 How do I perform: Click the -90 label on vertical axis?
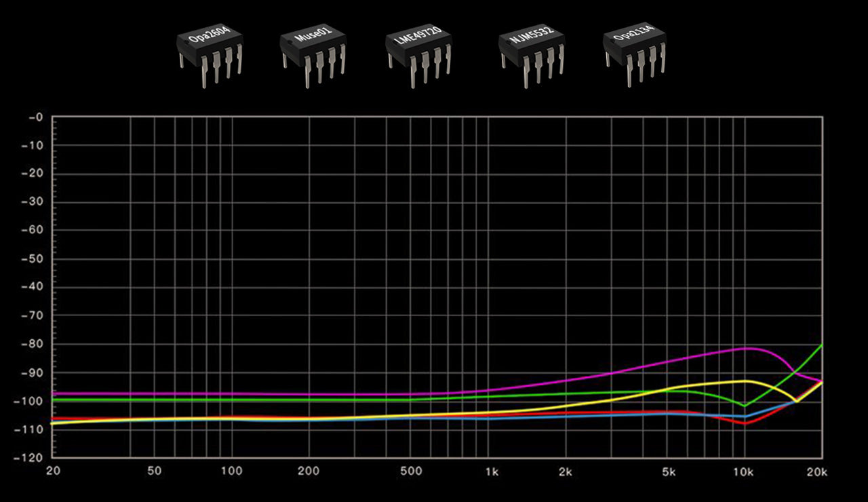(32, 373)
